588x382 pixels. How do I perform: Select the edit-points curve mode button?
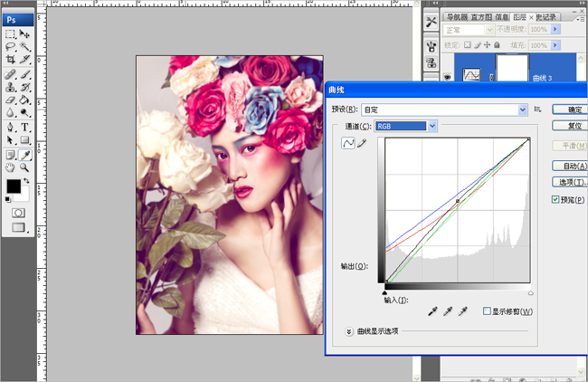tap(348, 143)
